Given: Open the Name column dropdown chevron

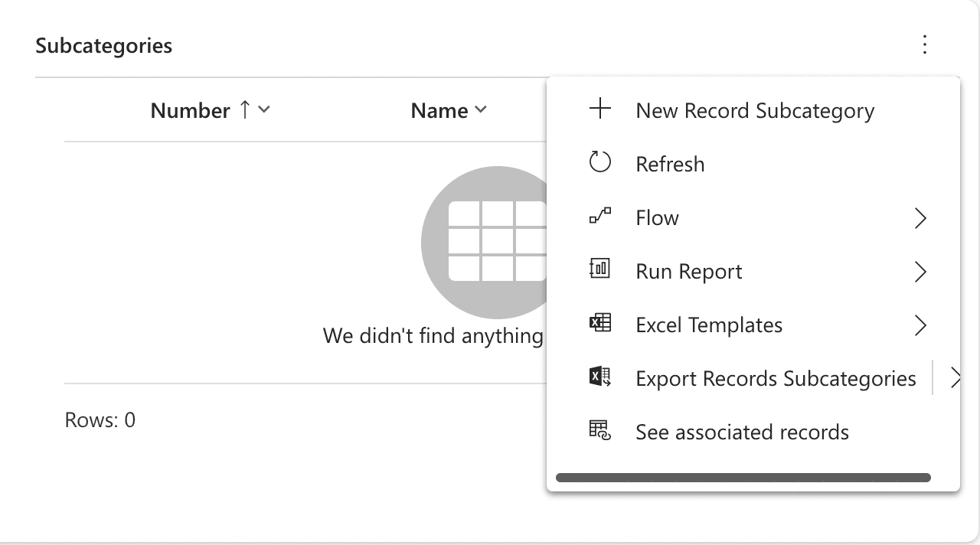Looking at the screenshot, I should 481,110.
